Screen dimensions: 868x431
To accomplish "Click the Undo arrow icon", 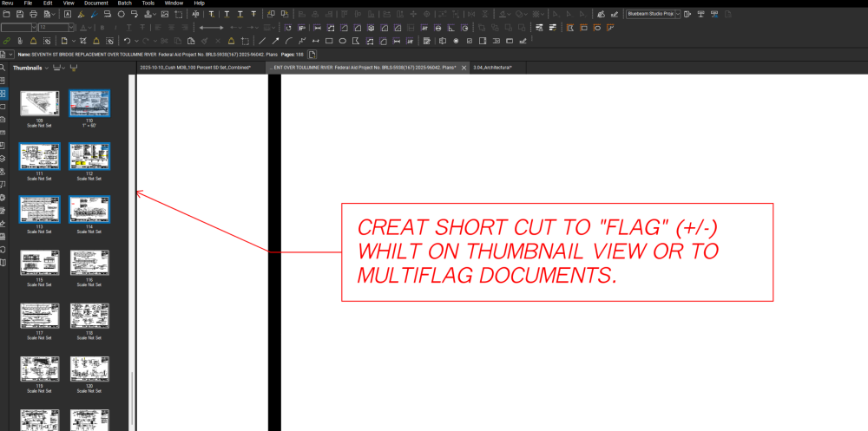I will [127, 41].
